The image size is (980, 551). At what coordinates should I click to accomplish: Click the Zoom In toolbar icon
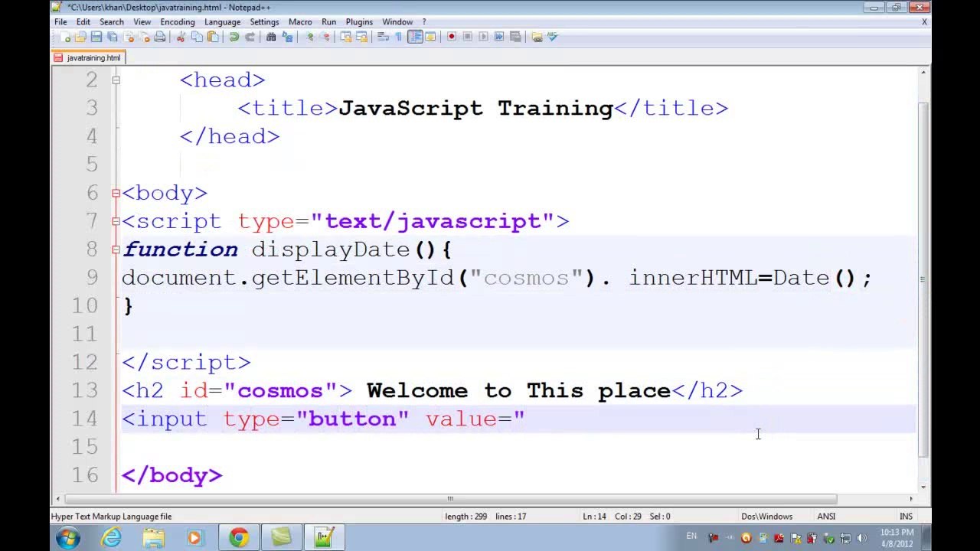point(311,37)
